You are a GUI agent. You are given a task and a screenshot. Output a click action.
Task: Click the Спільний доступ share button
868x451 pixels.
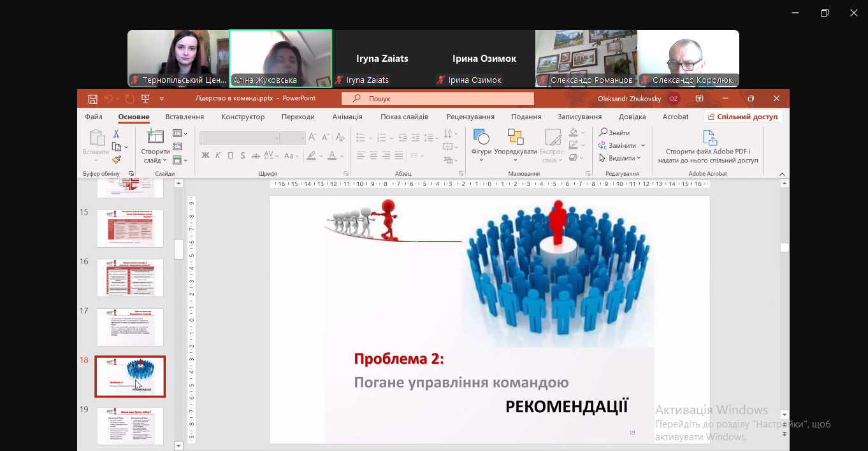(x=743, y=117)
